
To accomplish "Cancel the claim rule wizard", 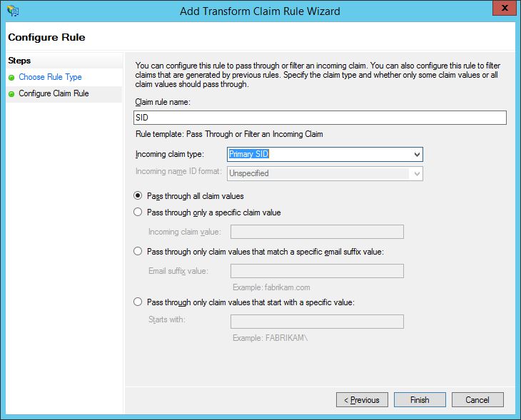I will (477, 400).
